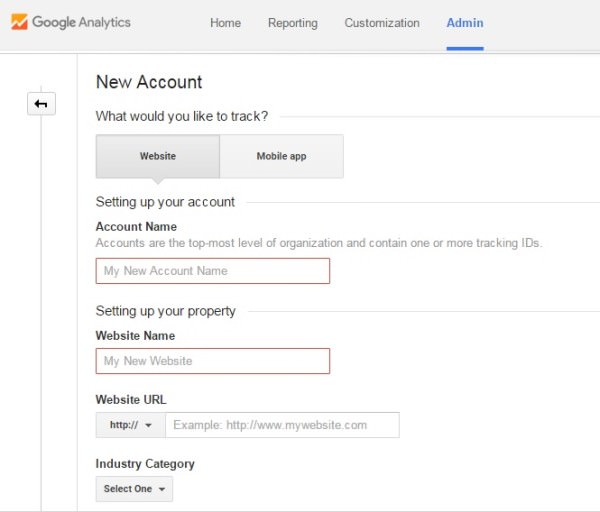This screenshot has width=600, height=512.
Task: Switch tracking type to Mobile app
Action: (x=281, y=156)
